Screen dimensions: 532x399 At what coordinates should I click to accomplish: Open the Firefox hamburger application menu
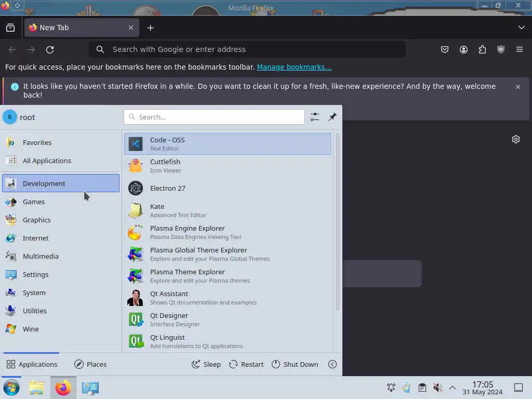(x=520, y=49)
